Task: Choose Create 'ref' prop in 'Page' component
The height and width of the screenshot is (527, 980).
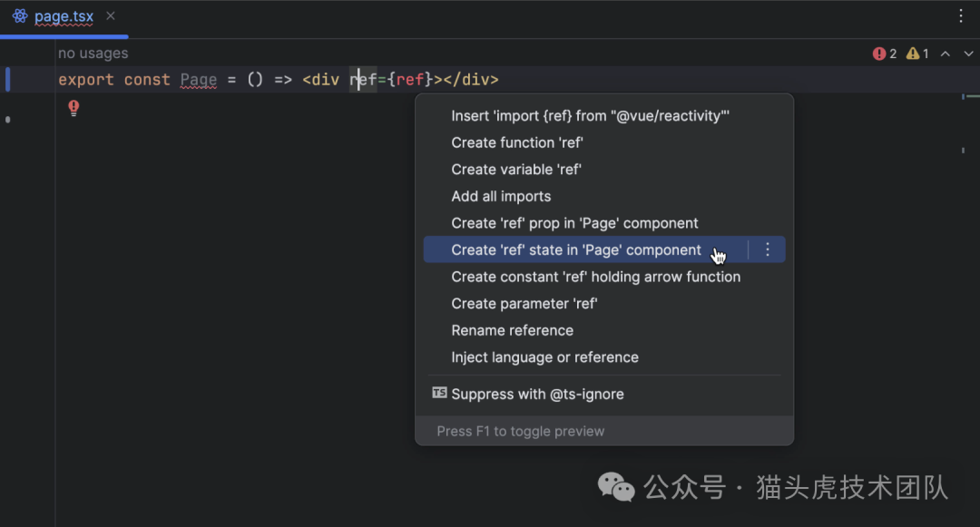Action: (574, 223)
